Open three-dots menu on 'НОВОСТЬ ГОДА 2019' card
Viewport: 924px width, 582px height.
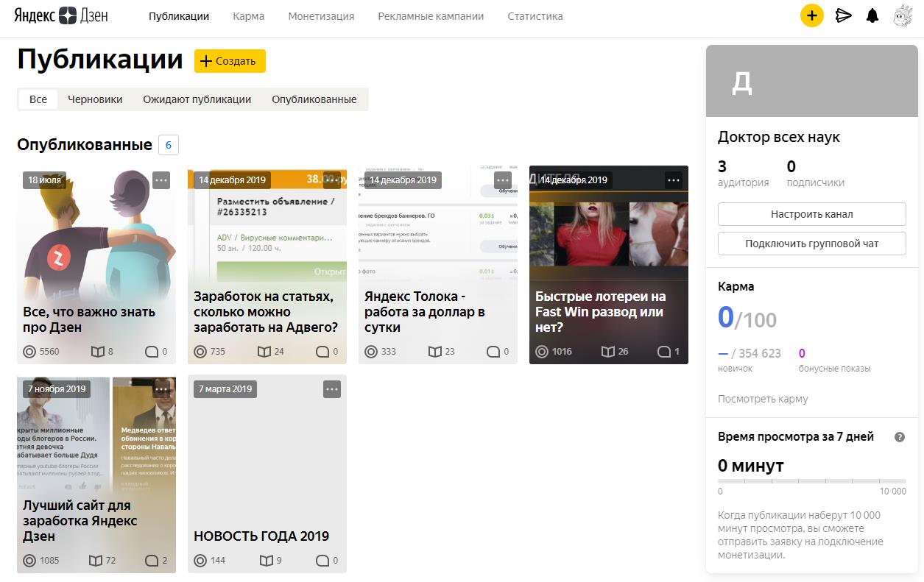click(x=332, y=389)
